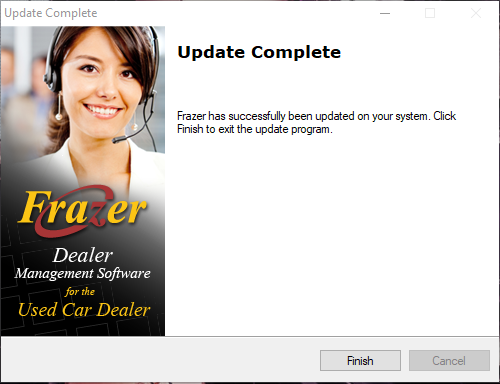Click "Management Software" banner text
Screen dimensions: 500x384
pos(83,273)
